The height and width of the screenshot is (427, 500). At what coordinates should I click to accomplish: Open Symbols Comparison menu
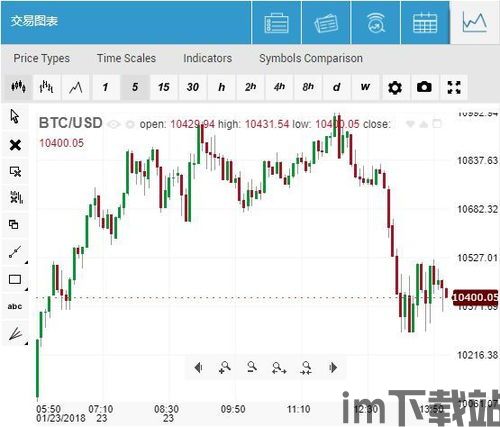pyautogui.click(x=311, y=58)
